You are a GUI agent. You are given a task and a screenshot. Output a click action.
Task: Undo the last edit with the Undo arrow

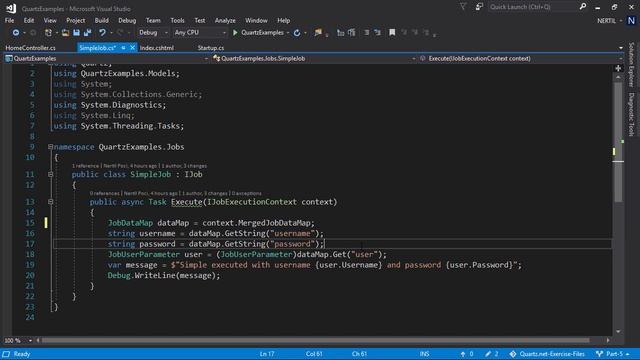102,33
